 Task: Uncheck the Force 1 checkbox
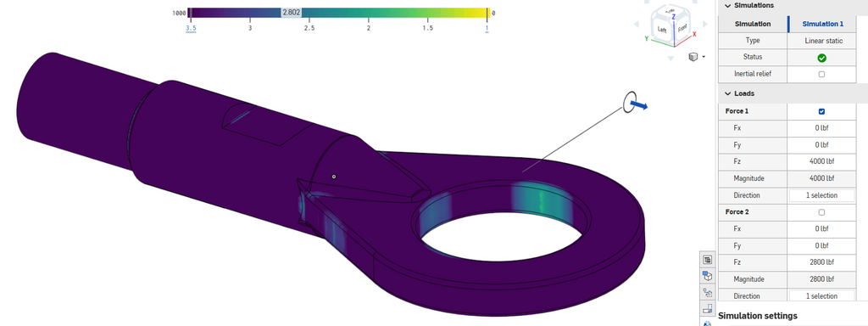tap(821, 111)
